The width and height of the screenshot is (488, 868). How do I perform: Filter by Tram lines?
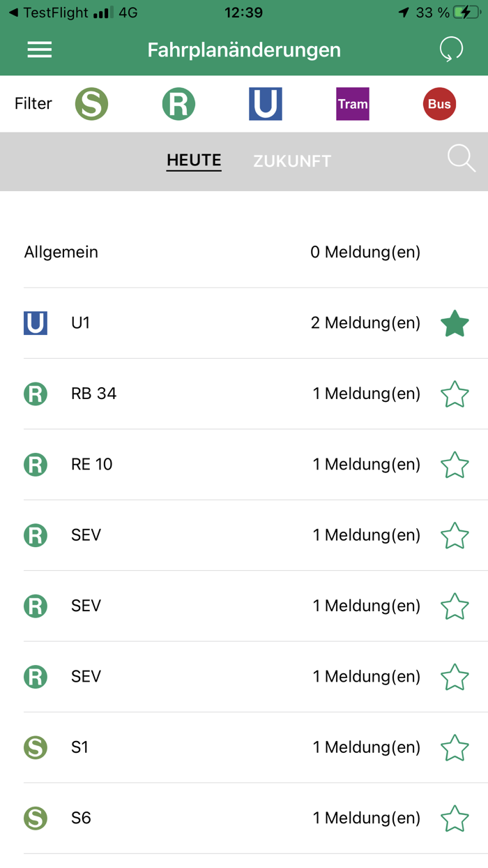click(x=352, y=103)
